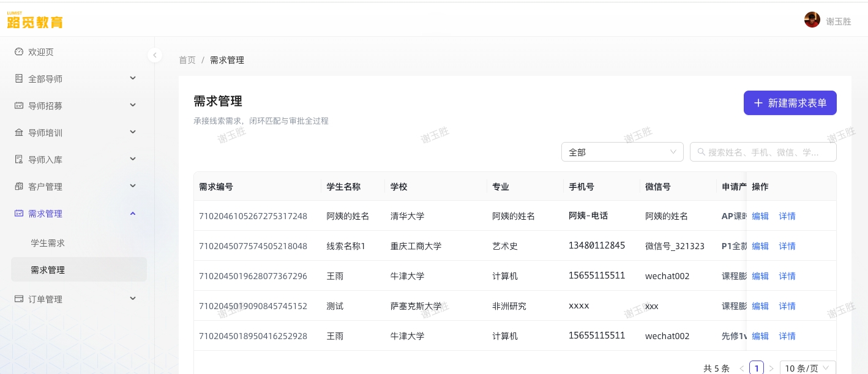Viewport: 868px width, 374px height.
Task: Click the 全部导师 sidebar icon
Action: click(19, 78)
